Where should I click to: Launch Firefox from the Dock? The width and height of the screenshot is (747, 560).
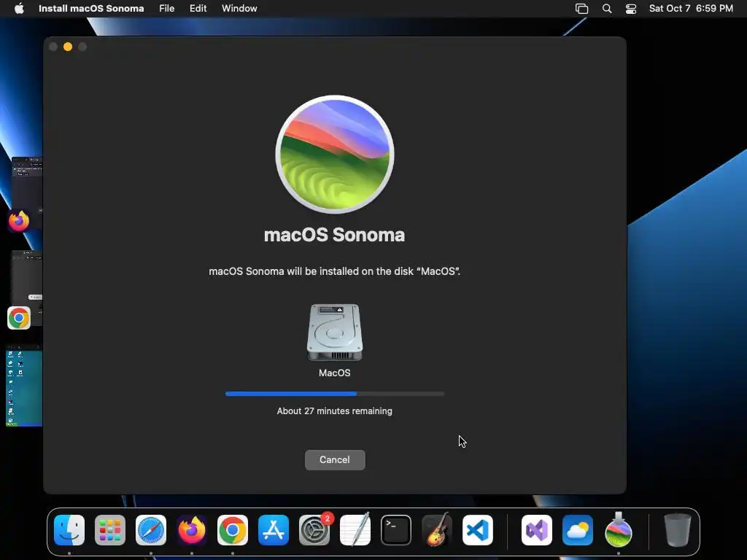point(192,530)
